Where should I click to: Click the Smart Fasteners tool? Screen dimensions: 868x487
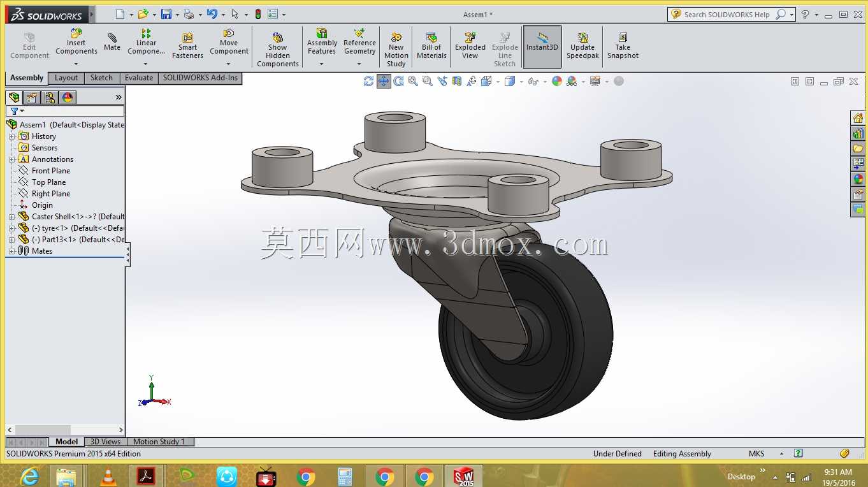point(187,46)
